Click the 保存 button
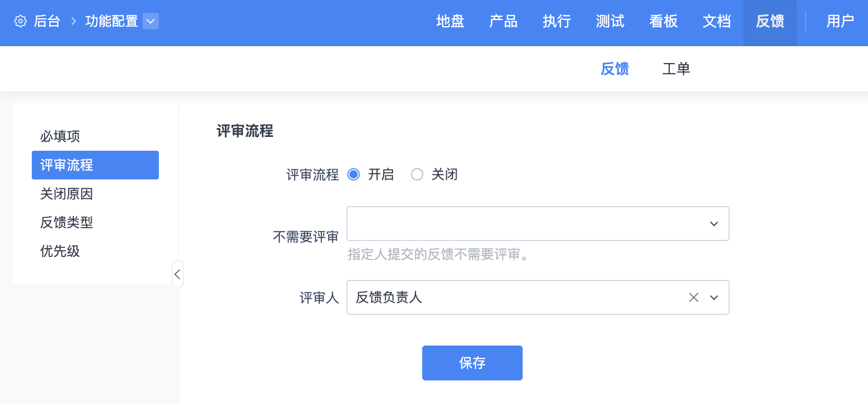The width and height of the screenshot is (868, 404). [x=472, y=363]
